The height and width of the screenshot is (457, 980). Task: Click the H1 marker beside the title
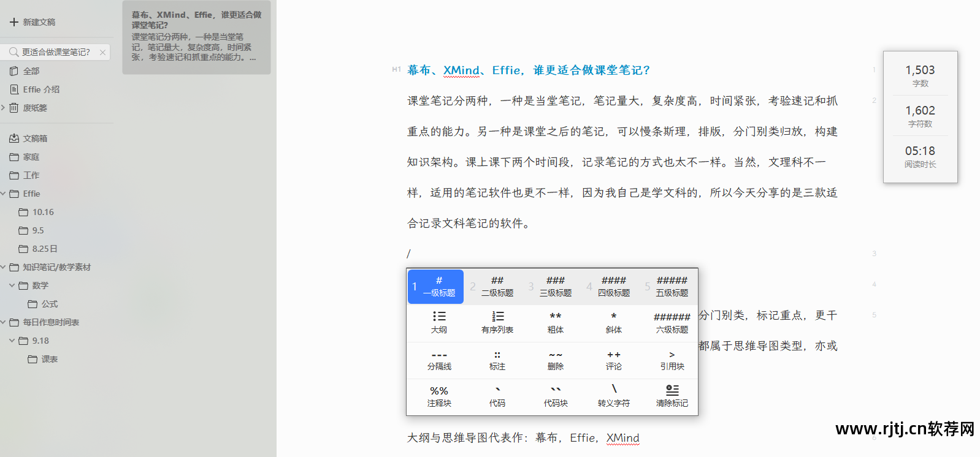click(x=396, y=70)
